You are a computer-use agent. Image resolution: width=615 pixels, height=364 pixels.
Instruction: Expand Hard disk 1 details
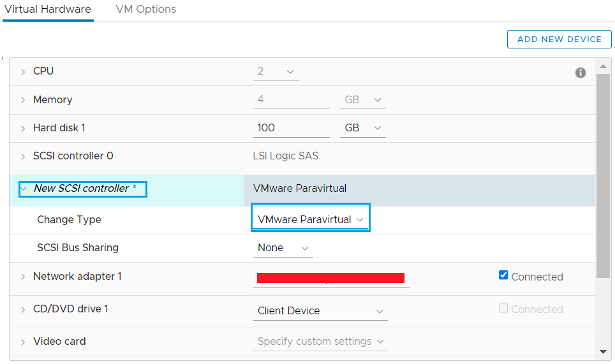coord(23,129)
